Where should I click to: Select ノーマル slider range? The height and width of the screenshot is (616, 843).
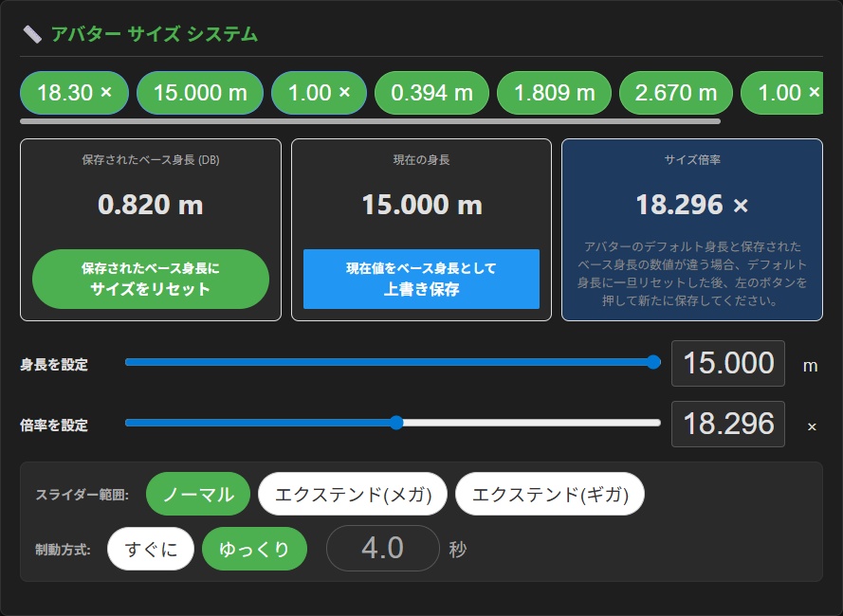point(198,494)
